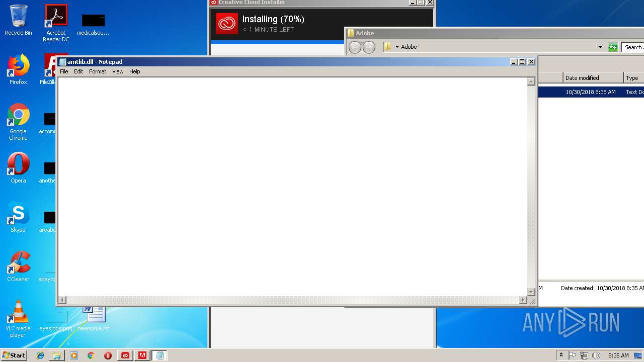This screenshot has width=644, height=362.
Task: Click Notepad vertical scrollbar down arrow
Action: (x=531, y=292)
